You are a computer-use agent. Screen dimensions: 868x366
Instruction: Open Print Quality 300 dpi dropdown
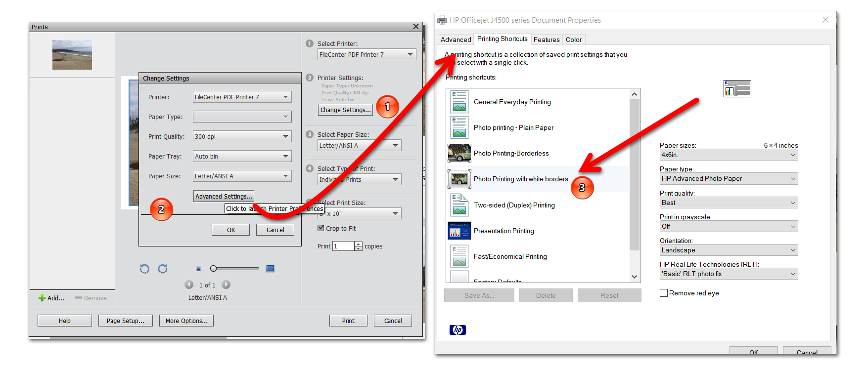click(x=242, y=136)
